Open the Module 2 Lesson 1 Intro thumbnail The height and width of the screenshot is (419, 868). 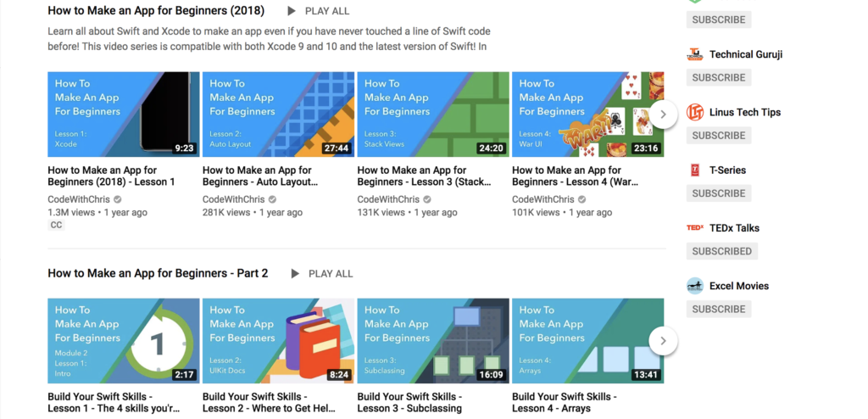coord(124,341)
